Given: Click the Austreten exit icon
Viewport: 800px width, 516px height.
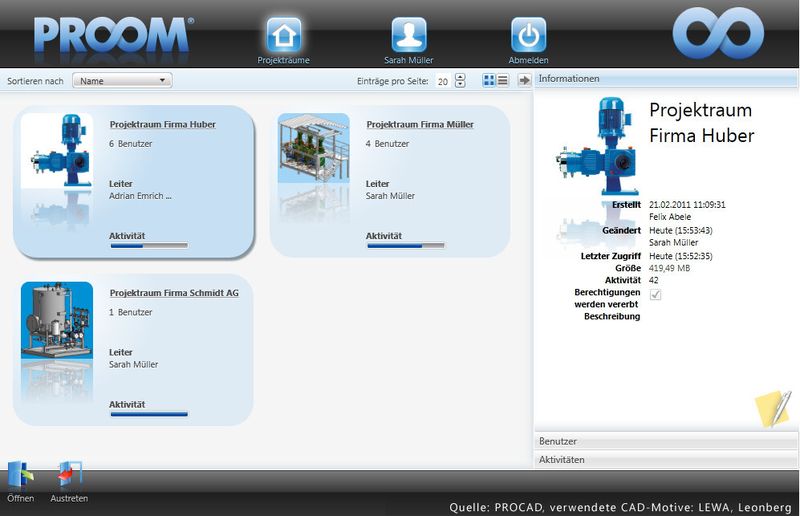Looking at the screenshot, I should click(x=69, y=474).
